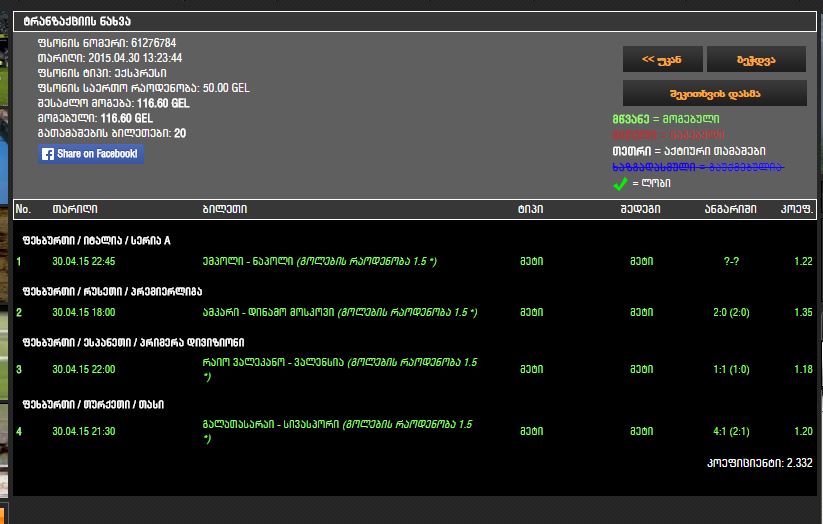Click date 30.04.15 18:00 cell

83,312
